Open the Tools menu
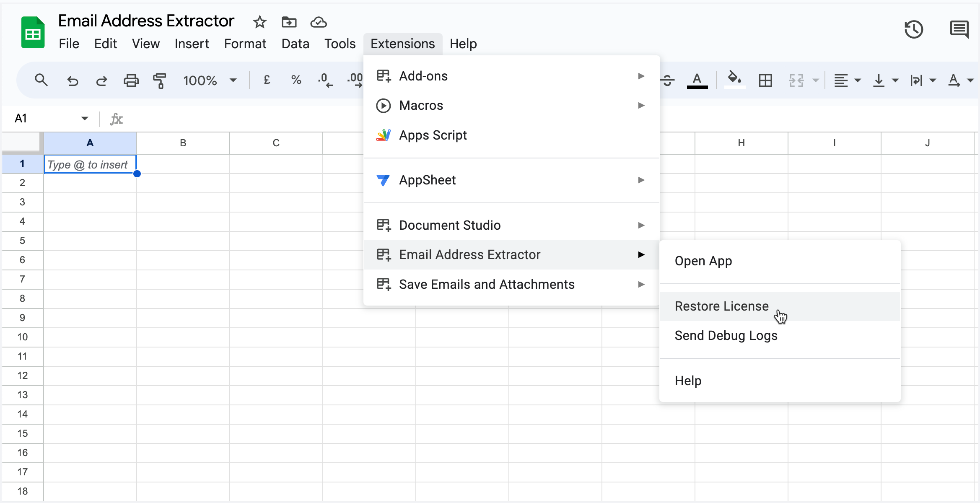 340,44
